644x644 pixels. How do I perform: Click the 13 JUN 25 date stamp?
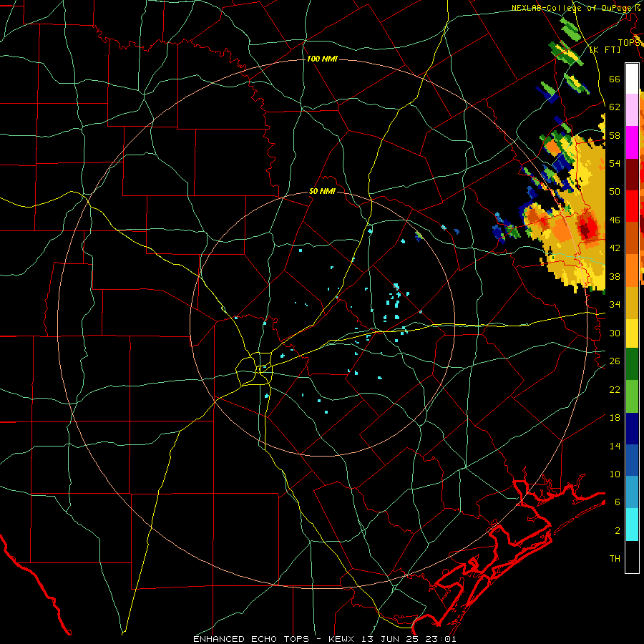tap(391, 639)
